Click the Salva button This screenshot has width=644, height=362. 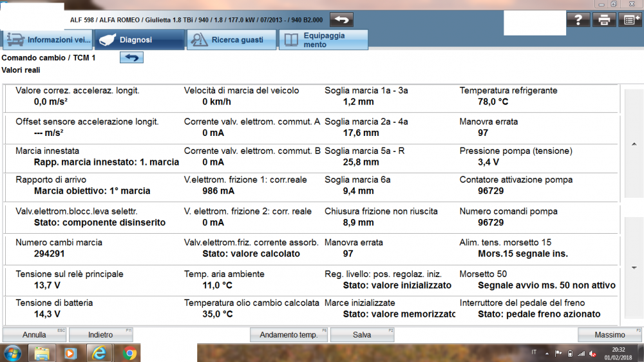pos(362,335)
